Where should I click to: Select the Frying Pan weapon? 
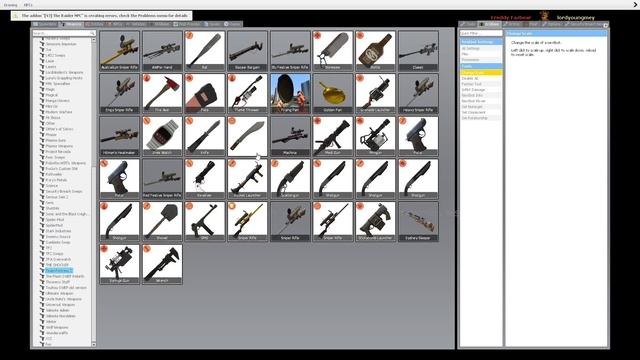tap(290, 93)
